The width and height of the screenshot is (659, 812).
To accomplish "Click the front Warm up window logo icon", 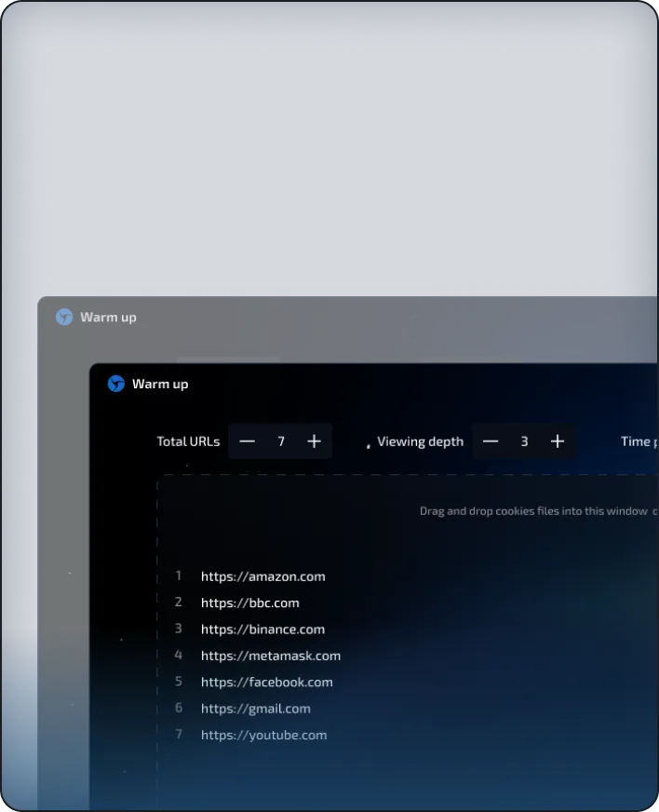I will tap(116, 384).
